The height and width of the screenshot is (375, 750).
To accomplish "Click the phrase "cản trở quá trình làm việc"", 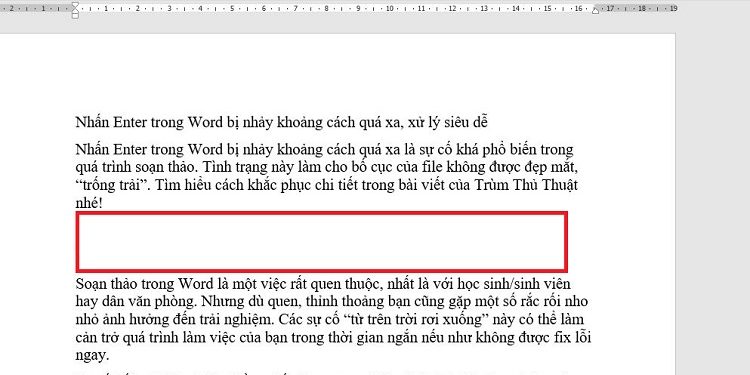I will tap(156, 338).
